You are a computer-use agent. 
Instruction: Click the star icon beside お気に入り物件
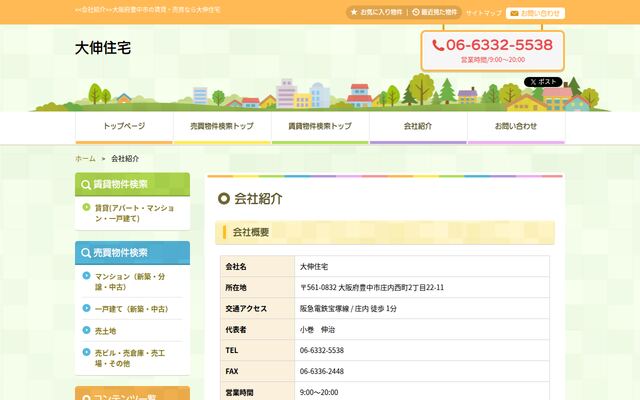click(x=354, y=12)
